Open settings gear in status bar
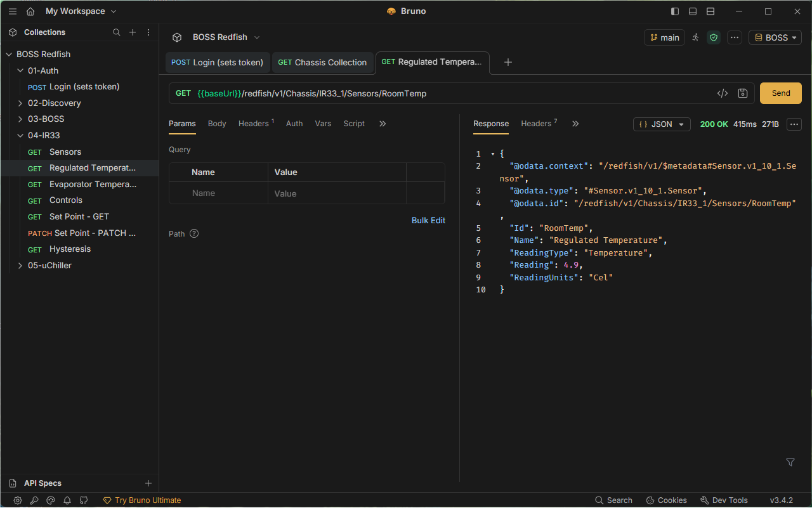 pos(18,500)
